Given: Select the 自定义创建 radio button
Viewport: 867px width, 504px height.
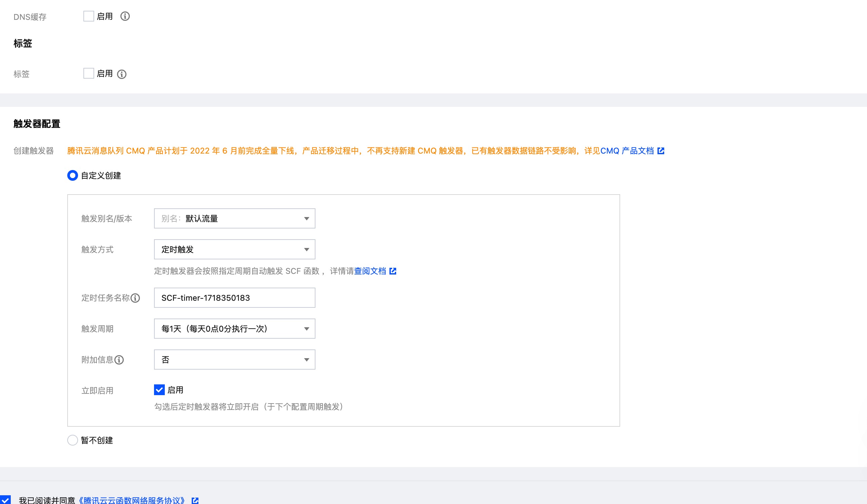Looking at the screenshot, I should pos(73,176).
